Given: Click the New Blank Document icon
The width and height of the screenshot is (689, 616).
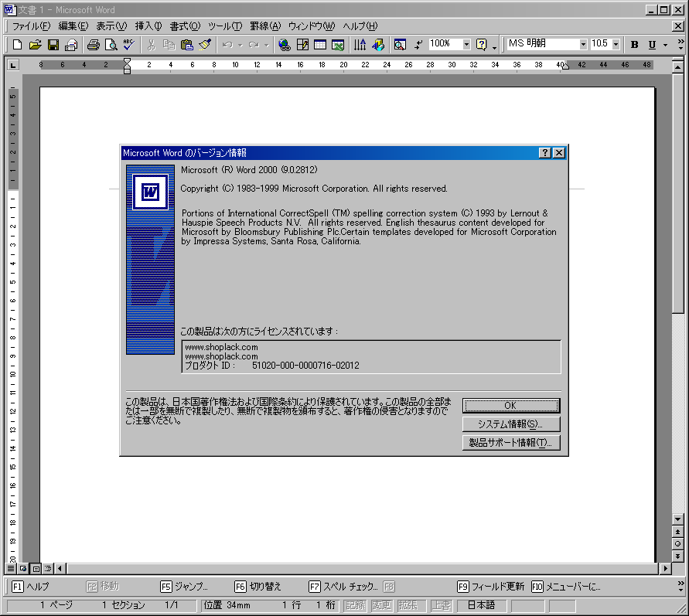Looking at the screenshot, I should pyautogui.click(x=17, y=45).
